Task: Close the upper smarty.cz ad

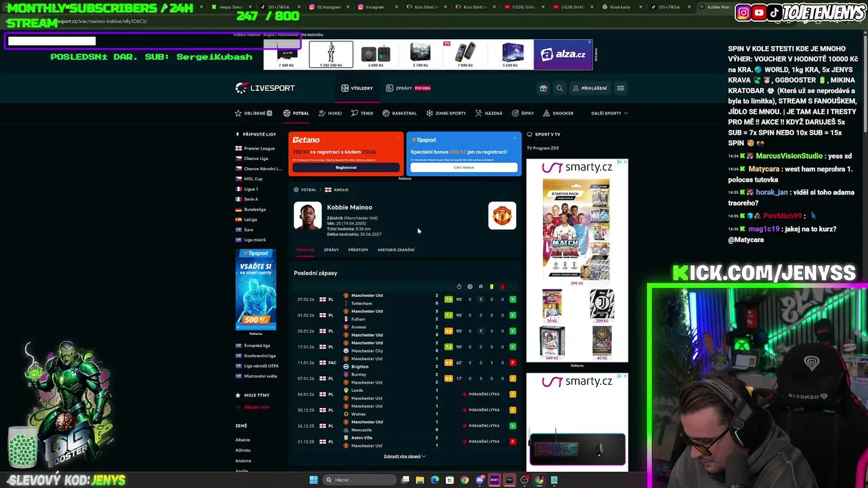Action: click(625, 161)
